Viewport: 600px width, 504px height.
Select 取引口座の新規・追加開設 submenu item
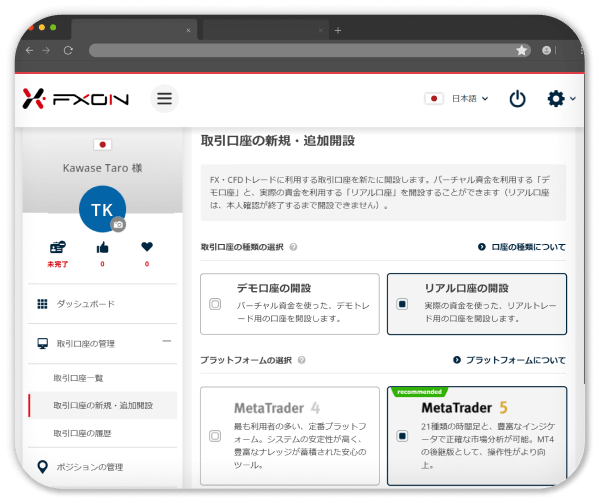click(x=103, y=405)
